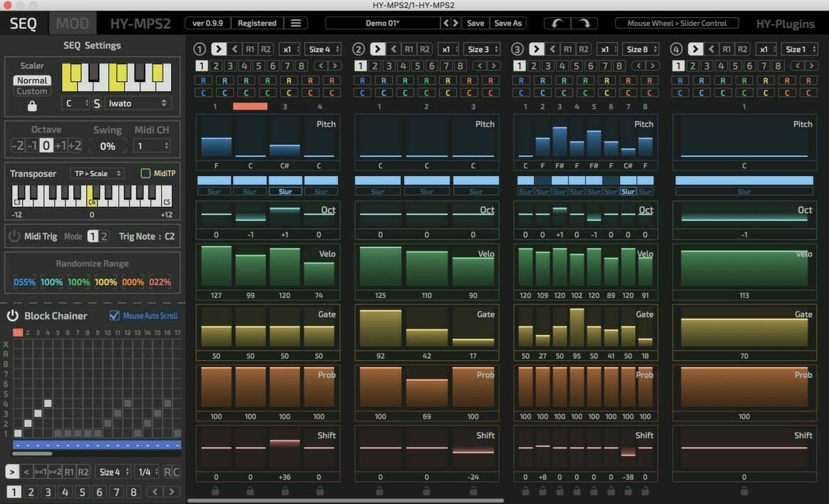Click the Registered button
829x504 pixels.
(257, 24)
